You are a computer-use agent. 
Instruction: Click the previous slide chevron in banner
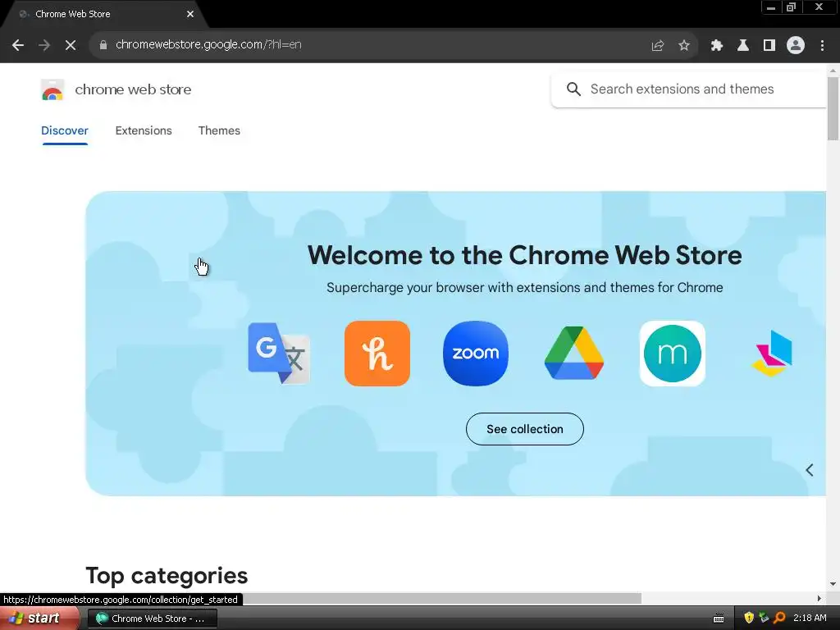pos(810,470)
